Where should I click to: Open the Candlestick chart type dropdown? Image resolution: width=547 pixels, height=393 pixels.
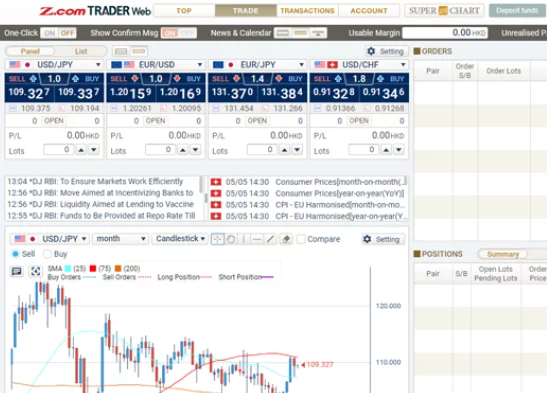tap(180, 239)
